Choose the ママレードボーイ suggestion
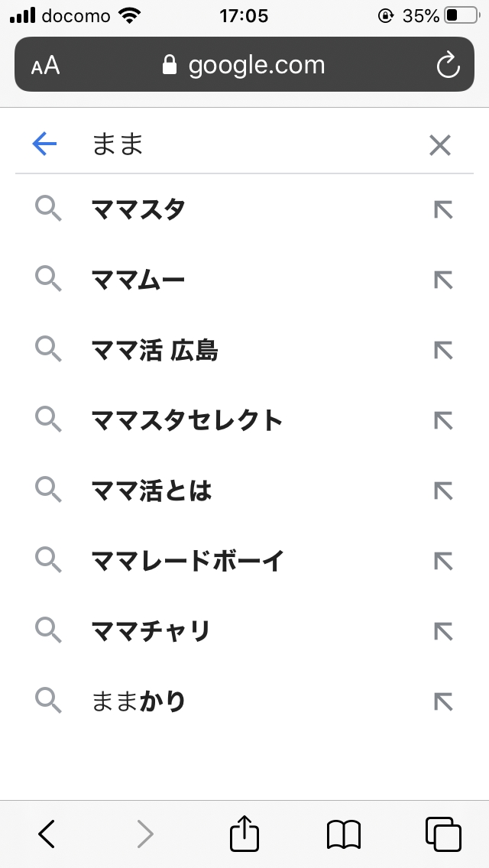Screen dimensions: 489x868 coord(187,561)
